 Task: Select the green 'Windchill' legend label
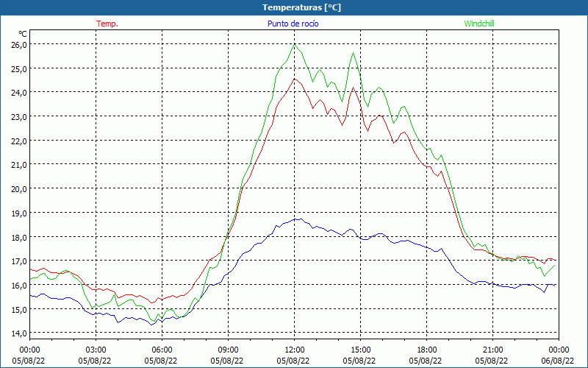click(x=479, y=24)
